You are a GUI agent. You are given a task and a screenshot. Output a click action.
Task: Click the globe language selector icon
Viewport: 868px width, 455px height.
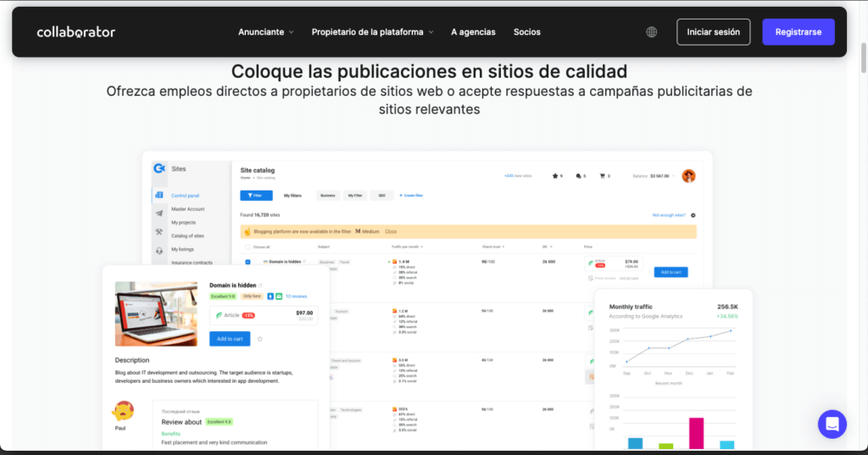[x=651, y=32]
